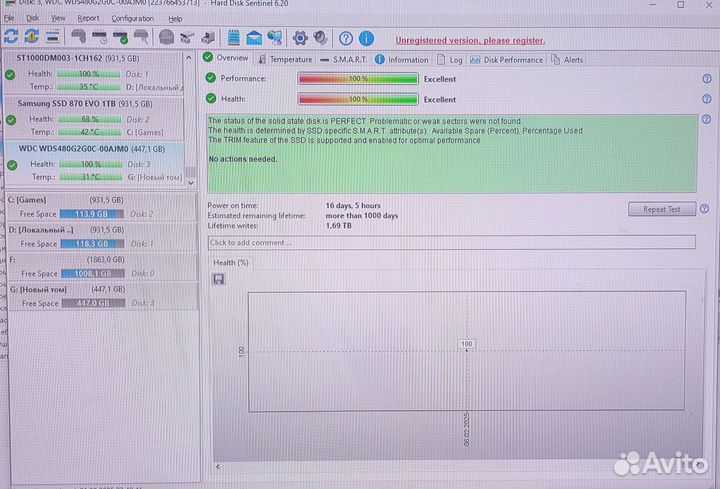This screenshot has height=489, width=720.
Task: Click disk list scroll down arrow
Action: (x=191, y=183)
